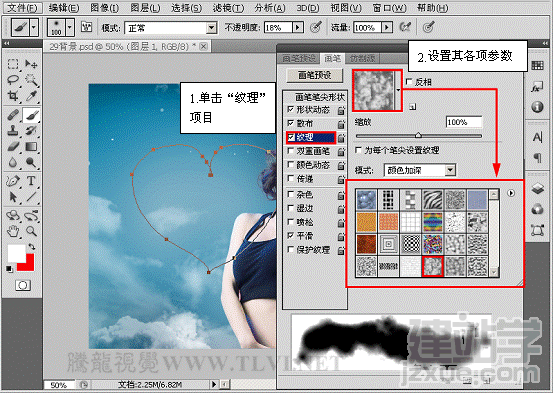Image resolution: width=553 pixels, height=393 pixels.
Task: Enable airbrush mode in options bar
Action: [x=405, y=27]
